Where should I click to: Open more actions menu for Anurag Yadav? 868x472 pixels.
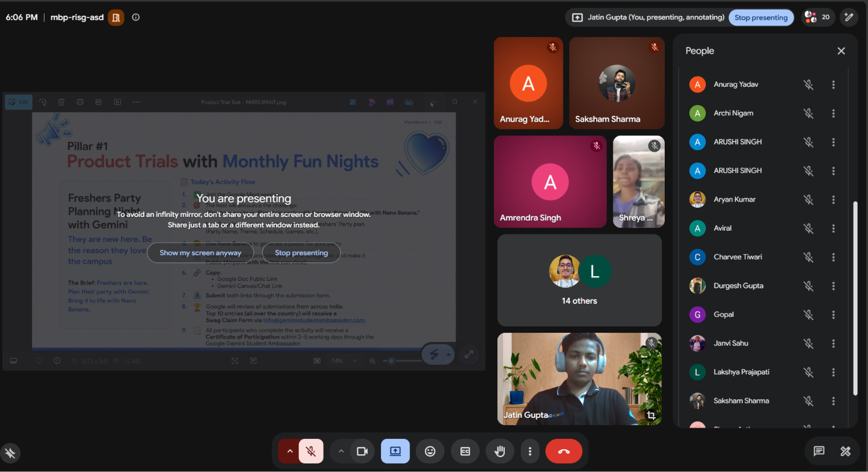pyautogui.click(x=833, y=84)
